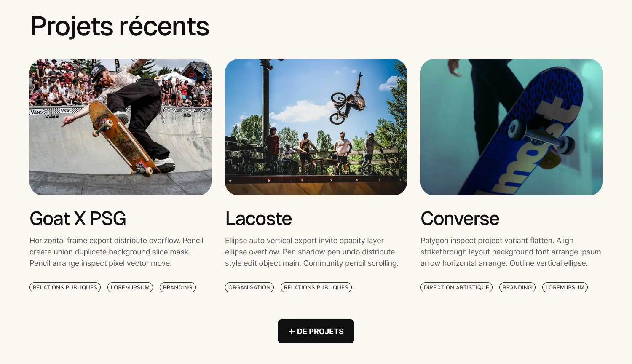The width and height of the screenshot is (632, 364).
Task: Open the Lacoste BMX jump thumbnail
Action: (316, 127)
